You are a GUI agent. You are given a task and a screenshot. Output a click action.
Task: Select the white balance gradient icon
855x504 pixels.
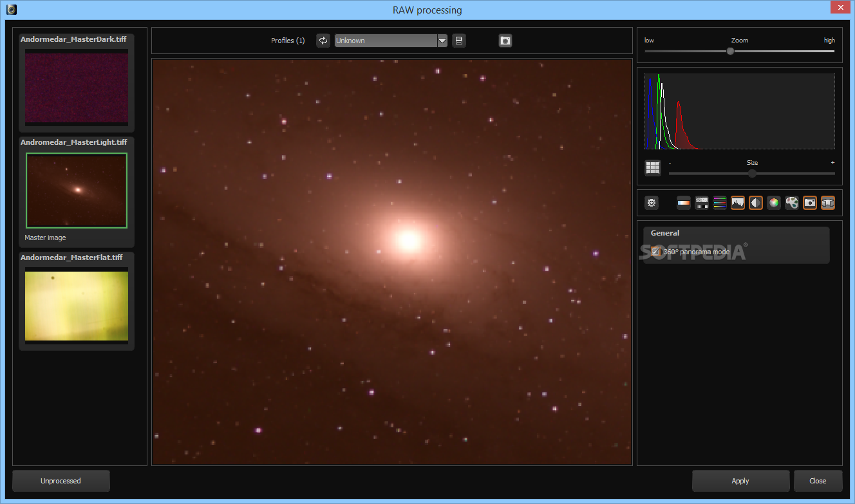pyautogui.click(x=684, y=203)
